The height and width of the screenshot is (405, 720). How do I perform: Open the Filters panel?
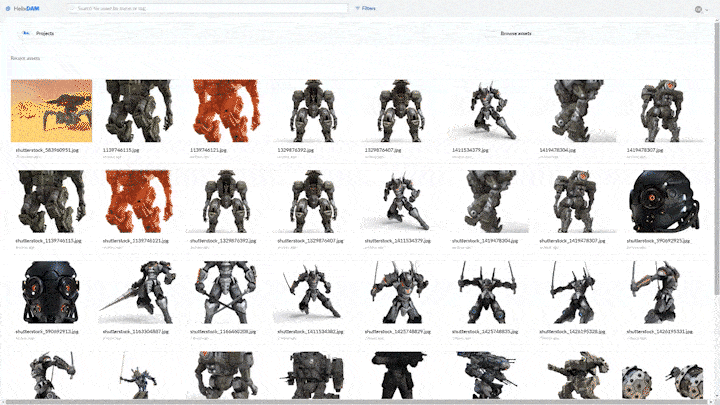point(366,8)
